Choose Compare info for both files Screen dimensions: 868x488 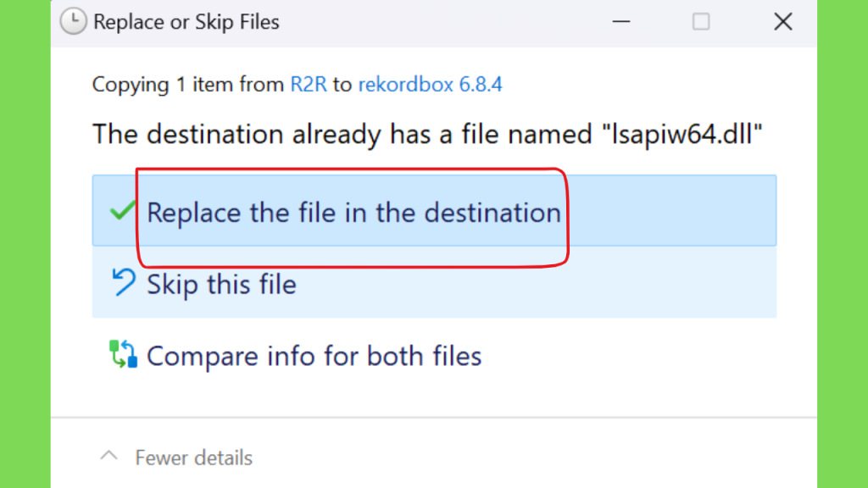[314, 356]
